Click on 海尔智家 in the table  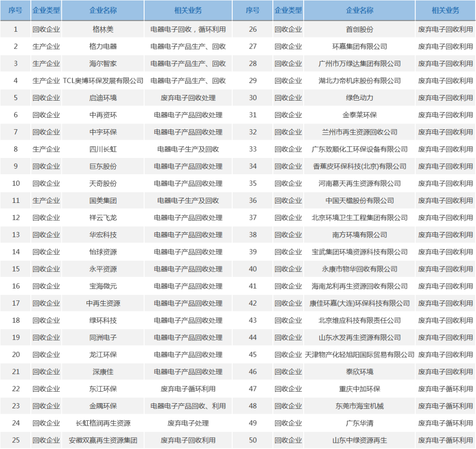(103, 64)
